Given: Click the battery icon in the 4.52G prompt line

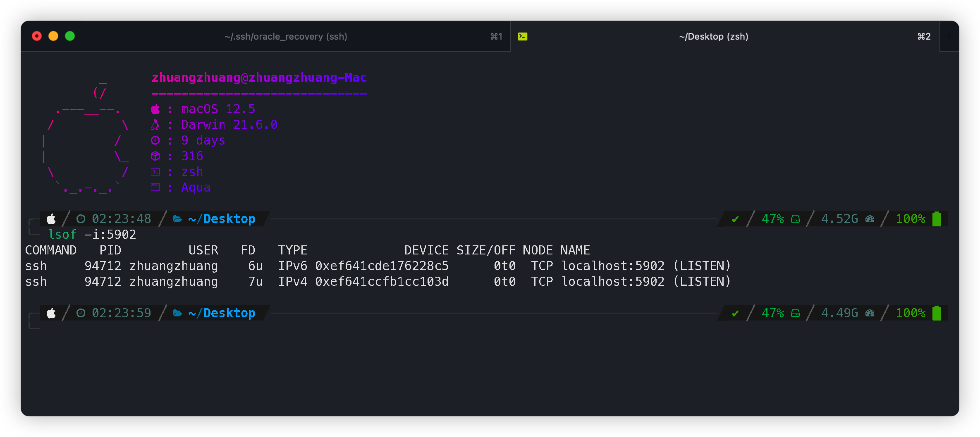Looking at the screenshot, I should coord(937,219).
